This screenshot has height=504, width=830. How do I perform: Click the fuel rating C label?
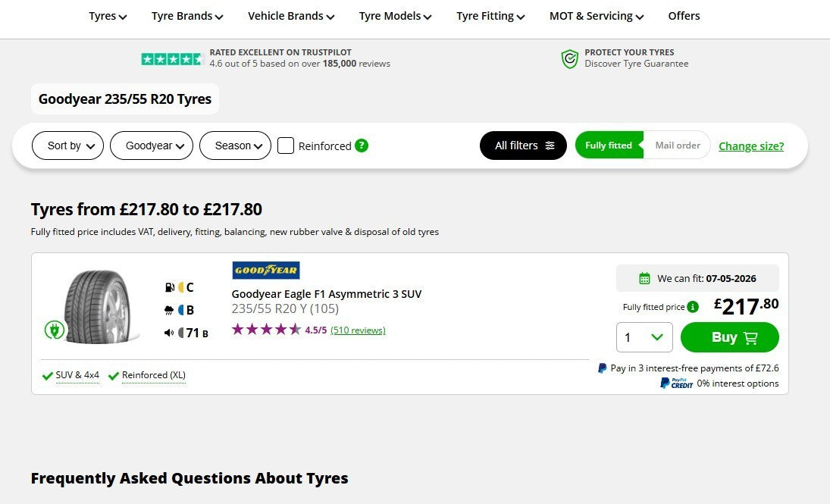tap(189, 287)
